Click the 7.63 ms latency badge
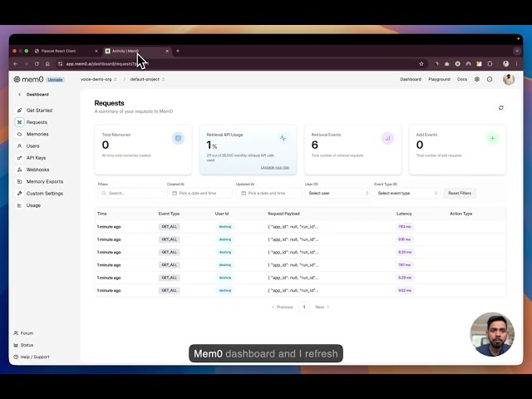 [405, 227]
